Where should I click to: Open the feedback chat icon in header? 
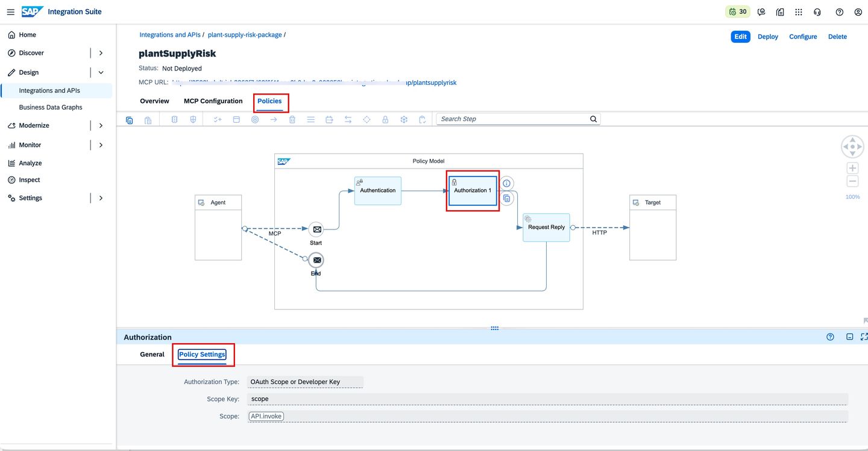pyautogui.click(x=761, y=12)
